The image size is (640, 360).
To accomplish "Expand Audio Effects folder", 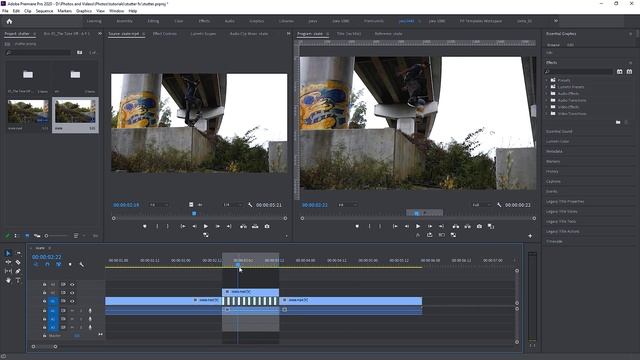I will 547,93.
